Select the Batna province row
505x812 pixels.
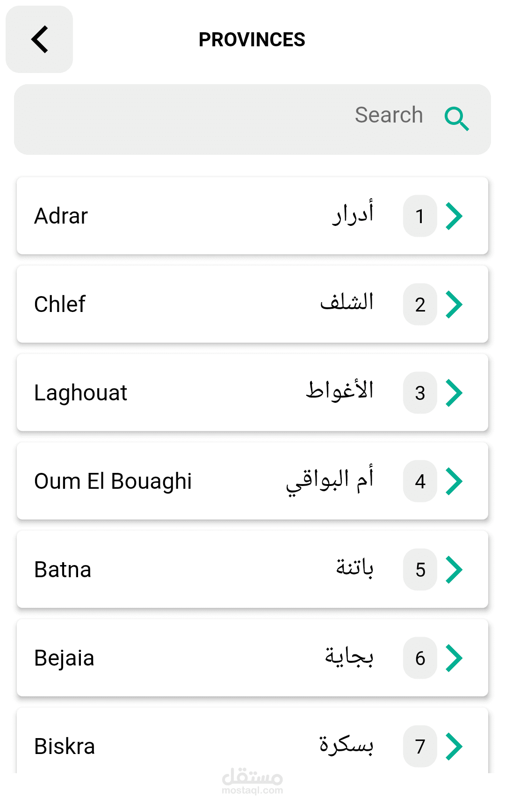pos(187,570)
